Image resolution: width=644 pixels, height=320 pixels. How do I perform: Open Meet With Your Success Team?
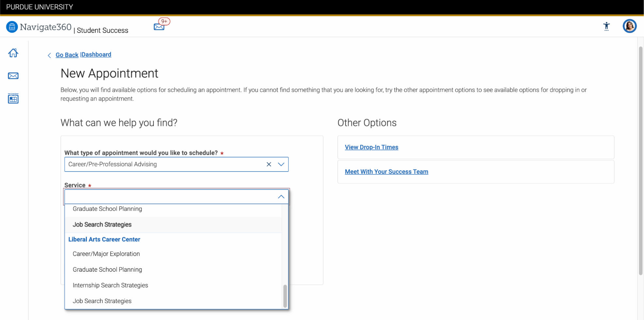pos(386,172)
